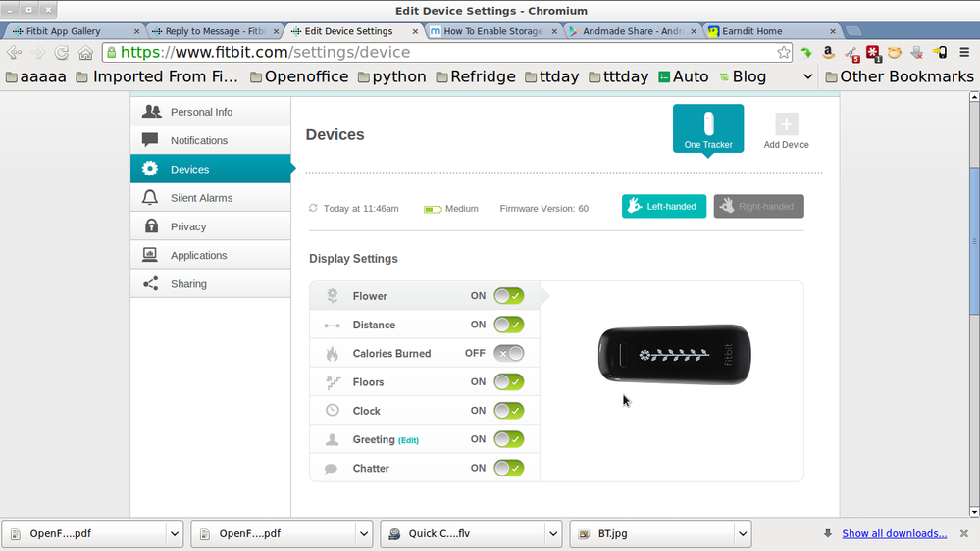Toggle the Greeting display switch
The image size is (980, 551).
point(509,440)
